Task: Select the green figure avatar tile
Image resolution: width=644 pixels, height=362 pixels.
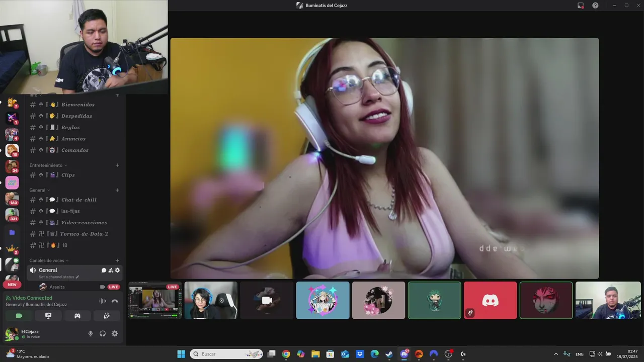Action: (434, 300)
